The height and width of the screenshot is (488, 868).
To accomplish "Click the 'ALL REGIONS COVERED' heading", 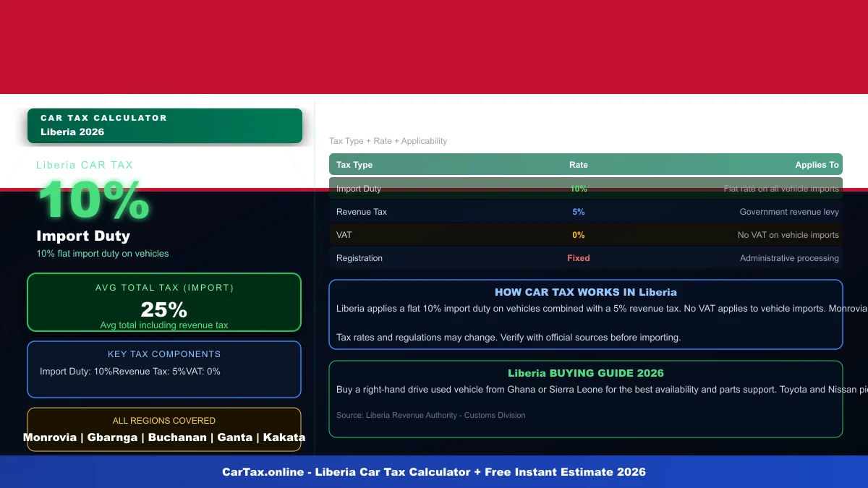I will pyautogui.click(x=164, y=421).
